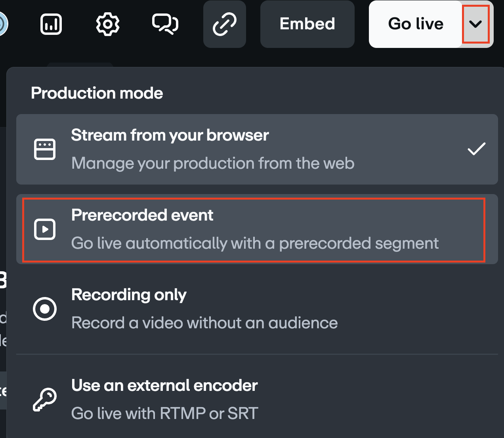Image resolution: width=504 pixels, height=438 pixels.
Task: Click the Embed button
Action: [307, 24]
